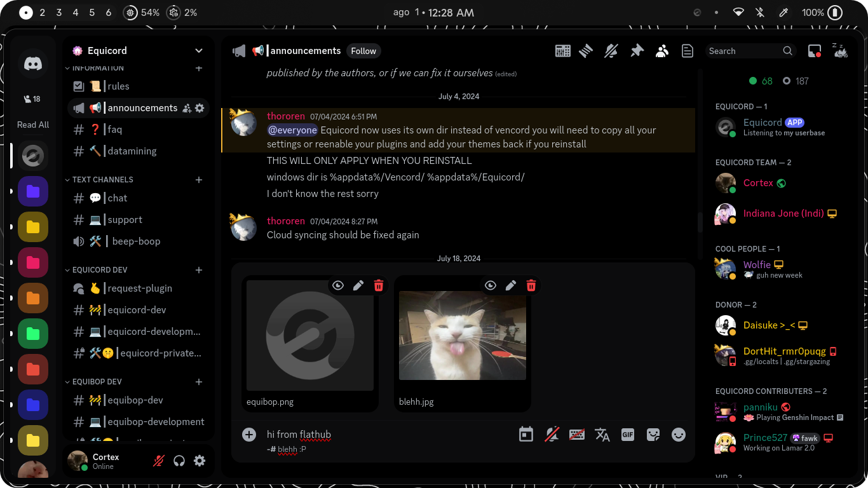This screenshot has height=488, width=868.
Task: Open user settings gear in user panel
Action: tap(200, 461)
